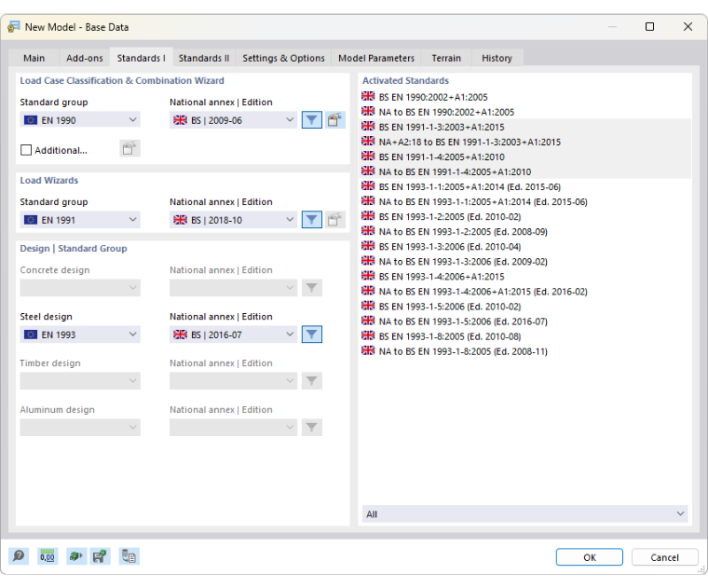Open concrete design standard dropdown
The height and width of the screenshot is (588, 708).
[x=80, y=288]
